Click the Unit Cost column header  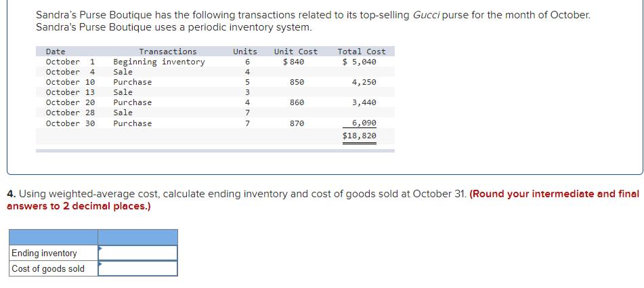coord(296,52)
